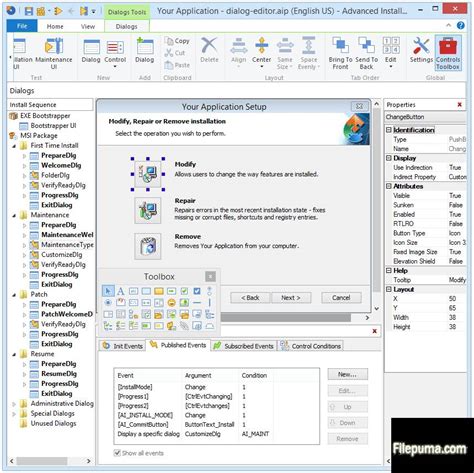The height and width of the screenshot is (473, 474).
Task: Click the < Back button in the dialog preview
Action: [x=250, y=298]
